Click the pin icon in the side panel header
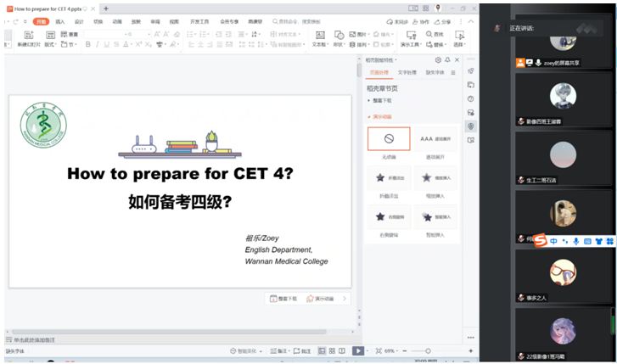This screenshot has width=617, height=364. pyautogui.click(x=448, y=60)
